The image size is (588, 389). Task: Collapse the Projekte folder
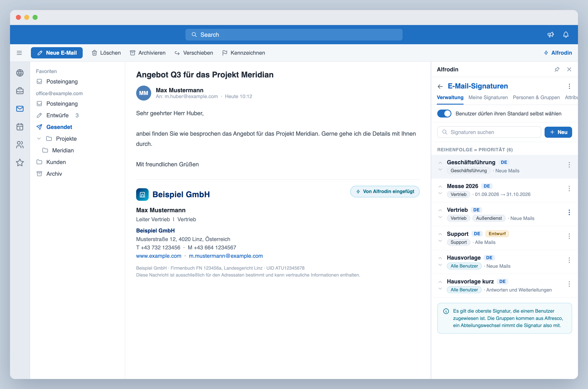click(x=39, y=138)
